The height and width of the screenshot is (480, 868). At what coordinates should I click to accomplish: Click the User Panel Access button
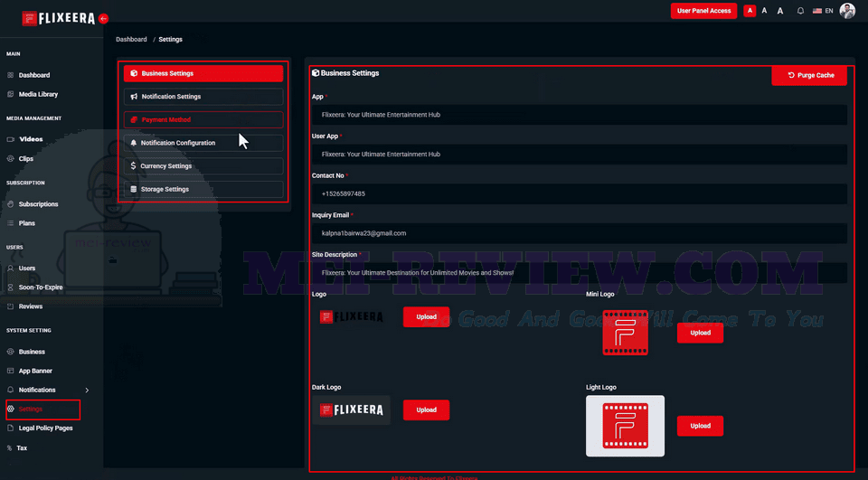[703, 11]
